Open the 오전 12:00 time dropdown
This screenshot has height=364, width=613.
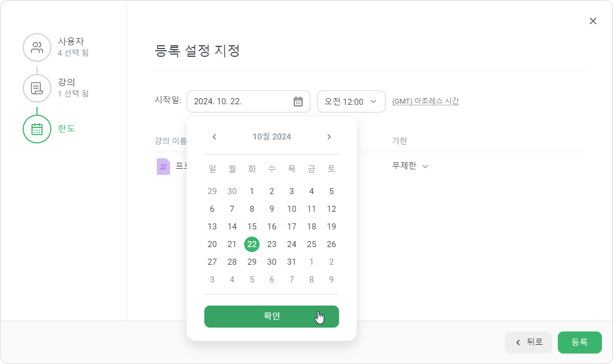pos(351,101)
